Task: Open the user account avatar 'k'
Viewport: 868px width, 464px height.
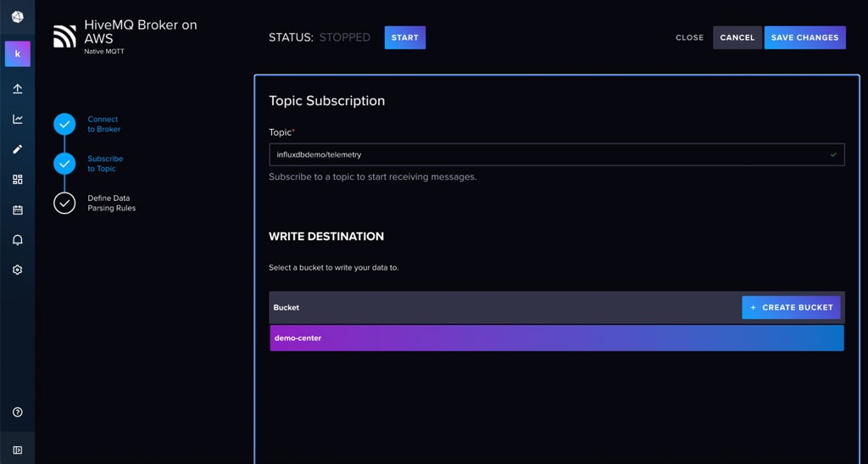Action: [x=18, y=53]
